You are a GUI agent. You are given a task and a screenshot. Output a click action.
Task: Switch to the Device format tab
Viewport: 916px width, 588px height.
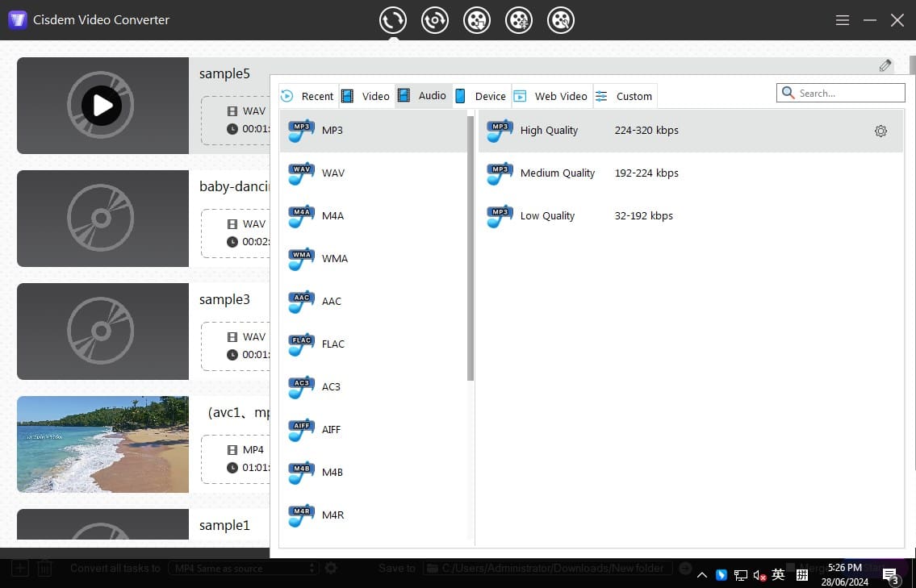481,96
